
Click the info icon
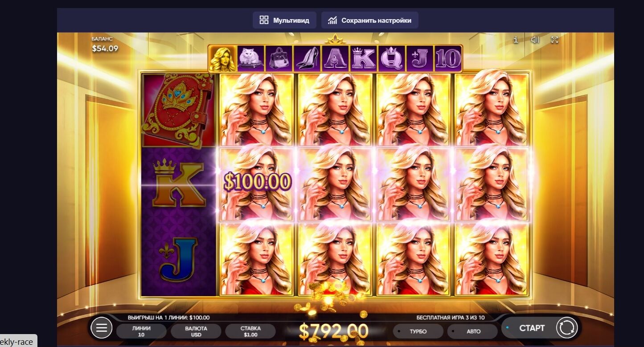pyautogui.click(x=516, y=40)
